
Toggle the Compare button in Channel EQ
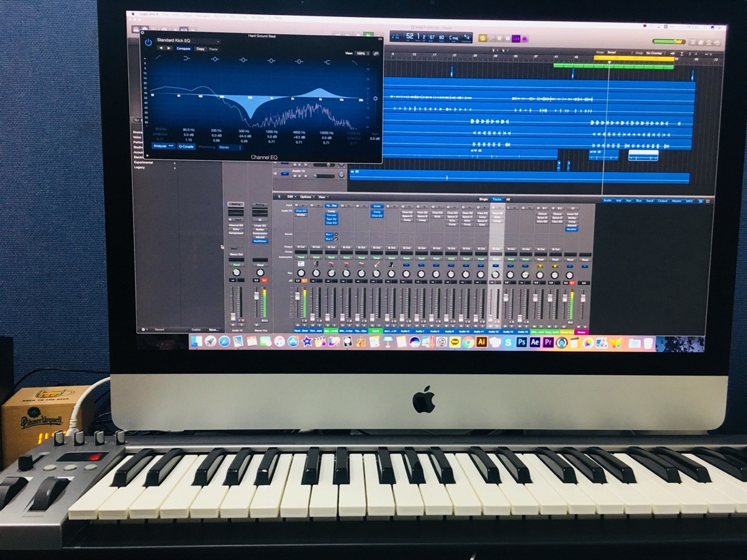tap(184, 48)
